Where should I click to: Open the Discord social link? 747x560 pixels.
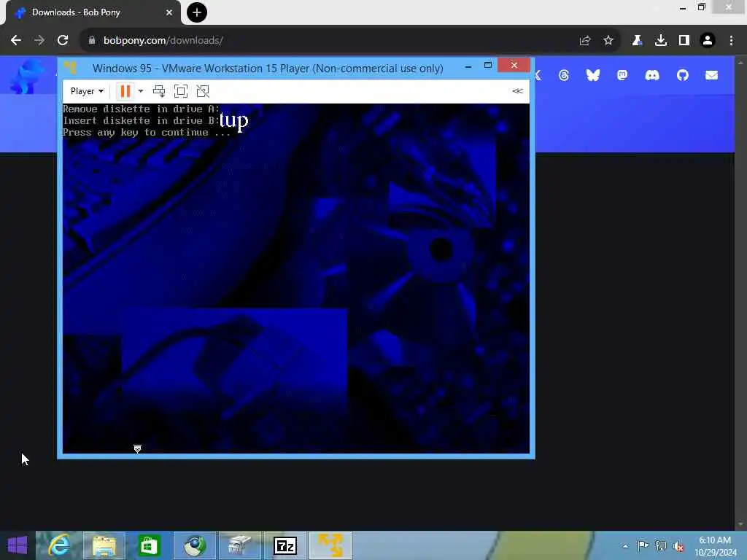(x=652, y=75)
